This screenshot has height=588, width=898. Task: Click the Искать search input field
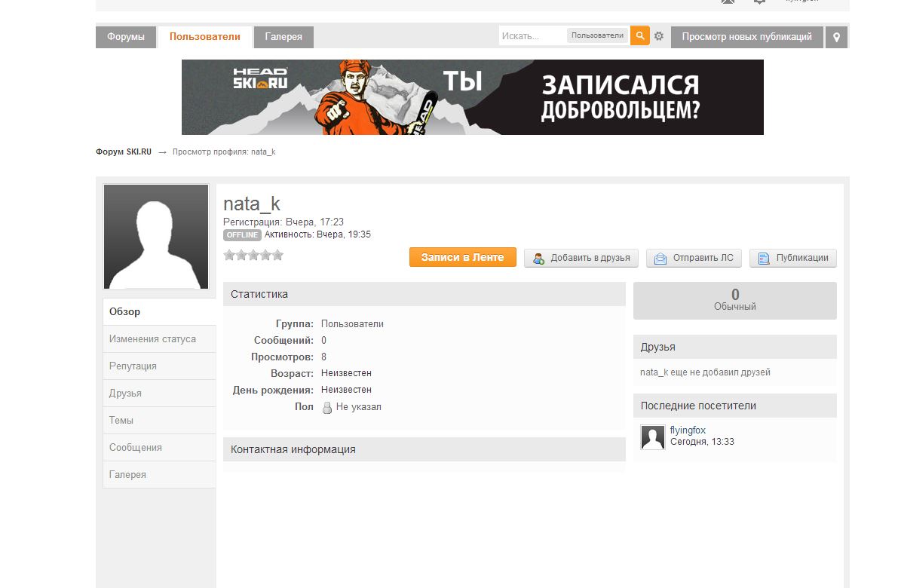point(532,35)
